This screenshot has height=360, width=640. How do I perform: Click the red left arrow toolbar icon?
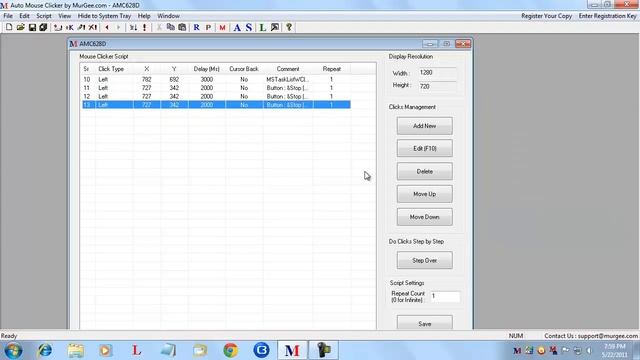pos(107,27)
